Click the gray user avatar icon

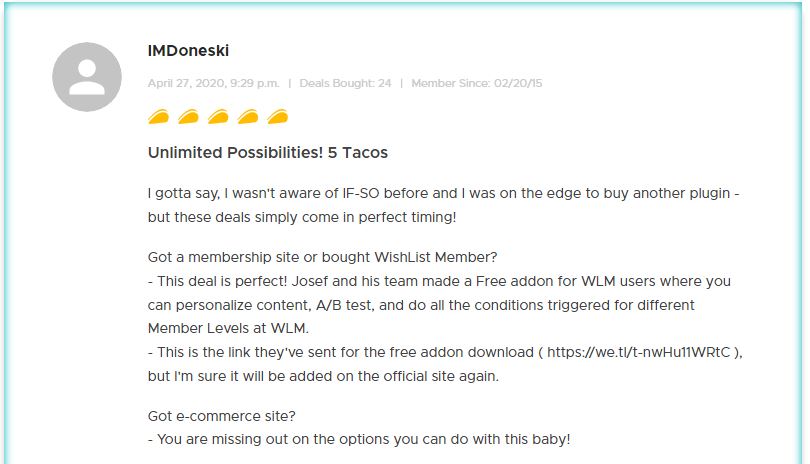pos(87,77)
